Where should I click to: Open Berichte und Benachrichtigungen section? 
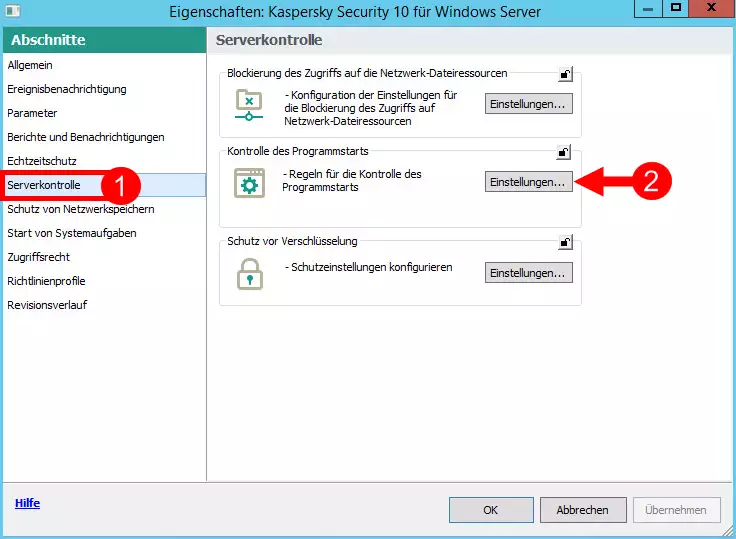(x=85, y=137)
